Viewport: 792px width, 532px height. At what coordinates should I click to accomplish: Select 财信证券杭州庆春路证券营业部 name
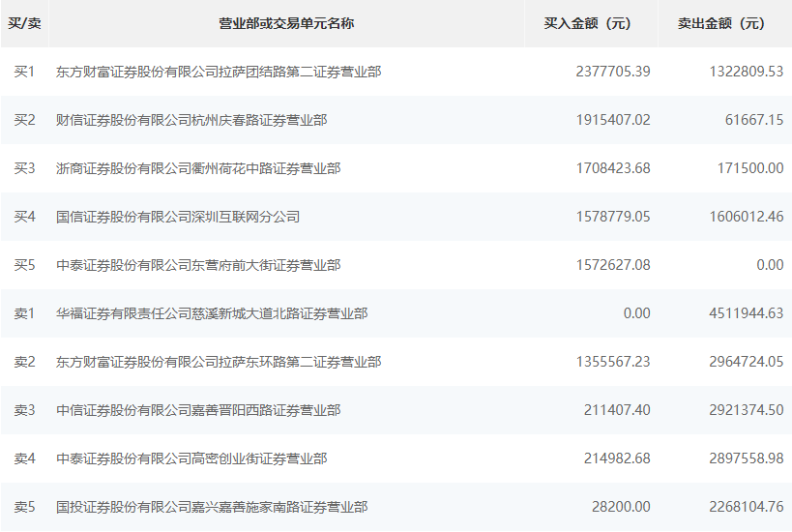(191, 120)
